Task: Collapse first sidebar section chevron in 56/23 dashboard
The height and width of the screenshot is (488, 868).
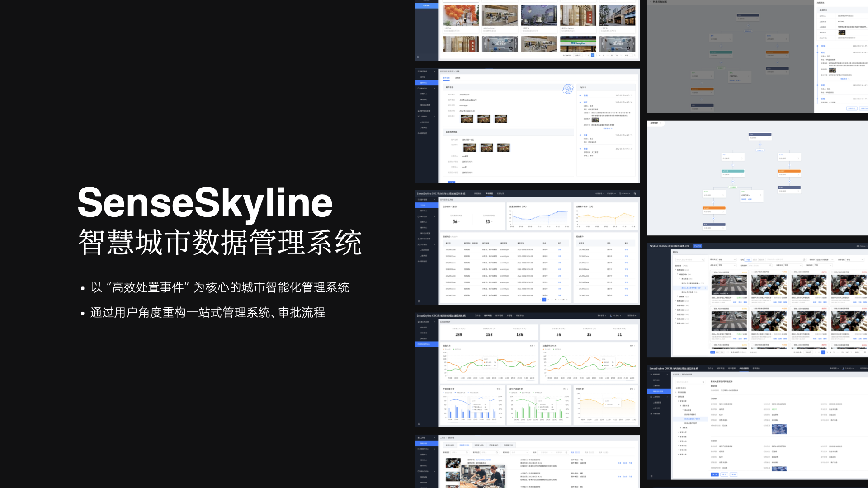Action: 434,200
